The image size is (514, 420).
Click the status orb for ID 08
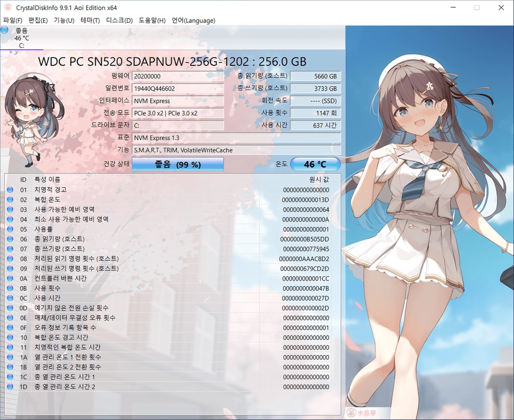[x=10, y=259]
